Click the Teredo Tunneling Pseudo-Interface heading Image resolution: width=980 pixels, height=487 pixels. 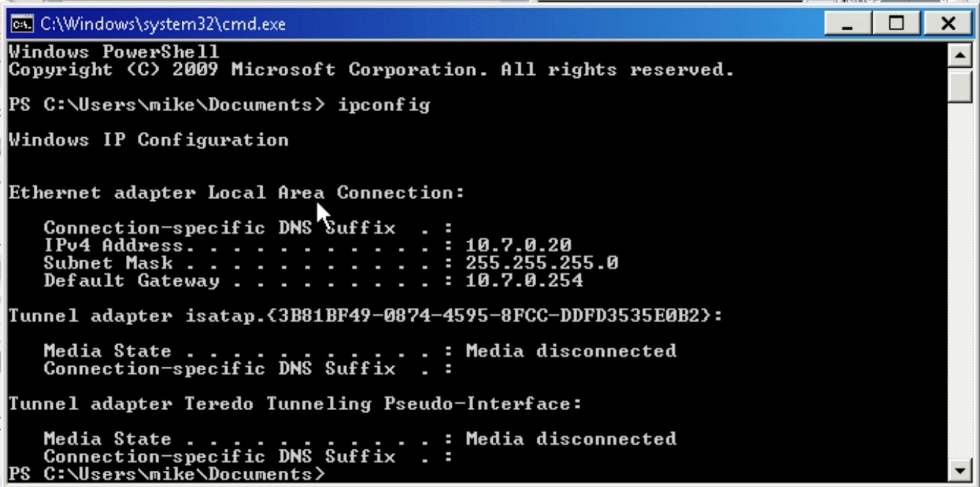(x=295, y=403)
